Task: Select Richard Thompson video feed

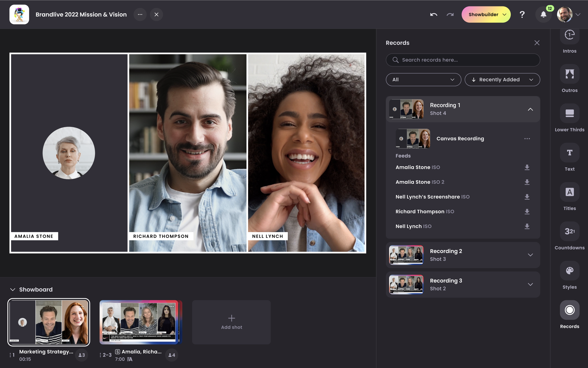Action: point(188,153)
